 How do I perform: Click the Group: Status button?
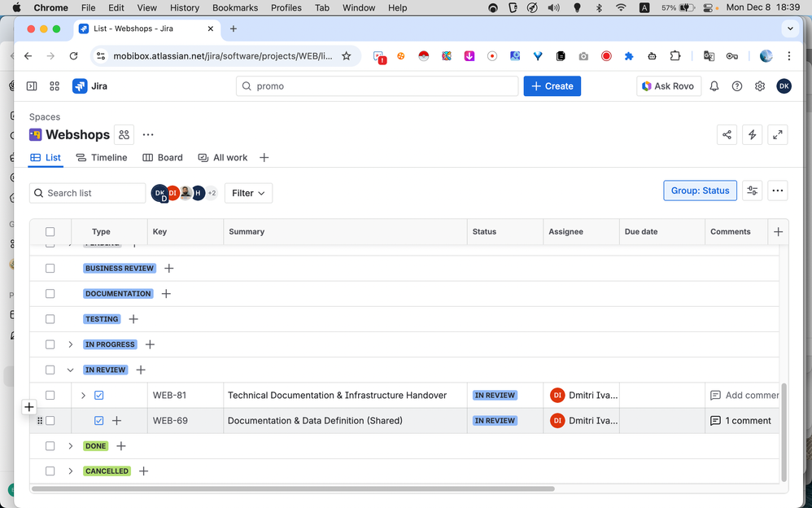point(701,190)
